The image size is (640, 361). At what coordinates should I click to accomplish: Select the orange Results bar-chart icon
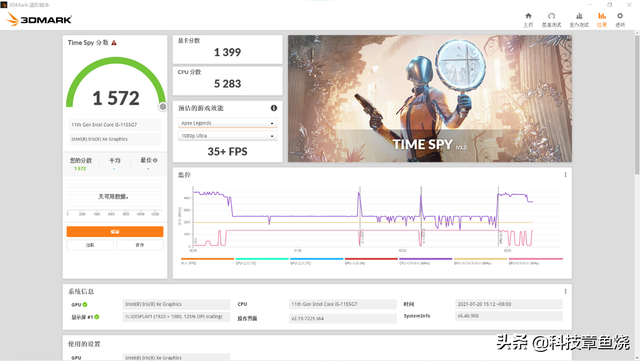pyautogui.click(x=602, y=19)
